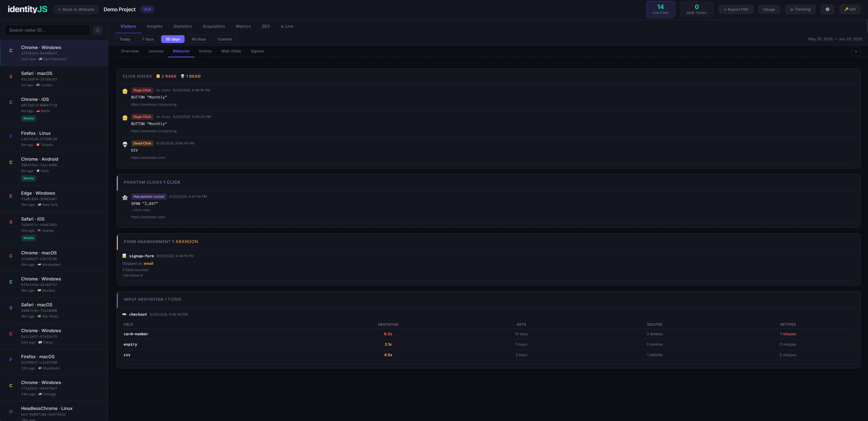Select the Visitors tab
The image size is (868, 421).
click(x=128, y=26)
